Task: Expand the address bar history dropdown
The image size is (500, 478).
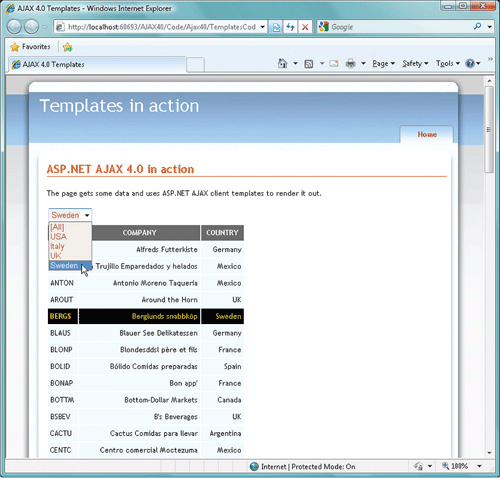Action: [263, 27]
